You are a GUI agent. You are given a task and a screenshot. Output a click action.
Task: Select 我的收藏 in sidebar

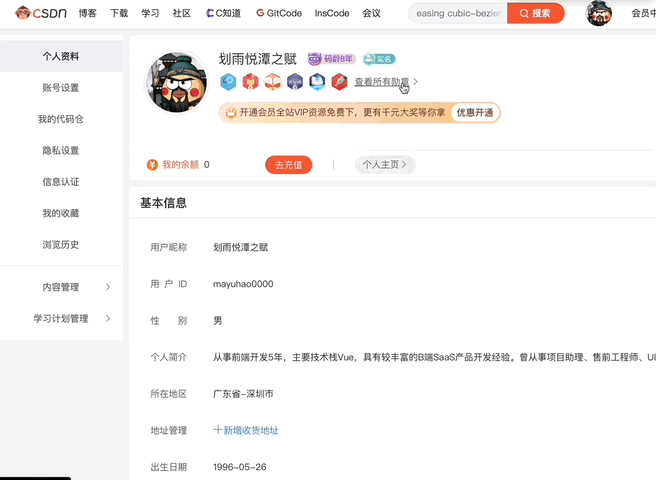61,213
